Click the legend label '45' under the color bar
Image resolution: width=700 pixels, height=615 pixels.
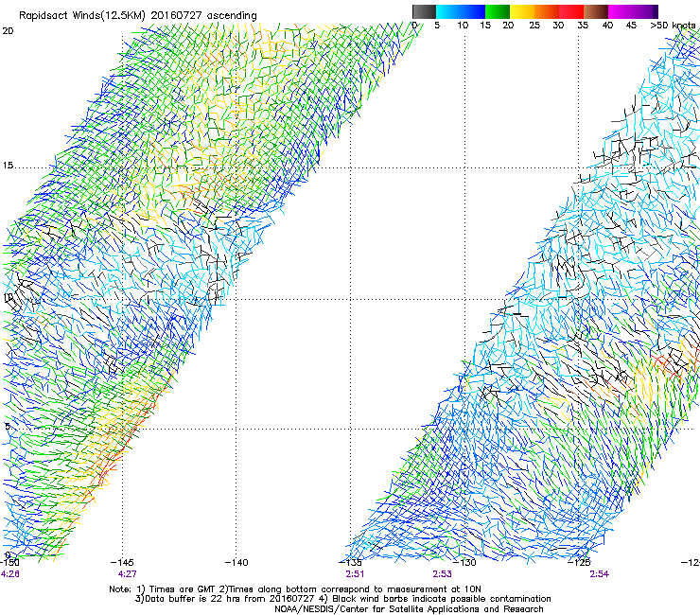click(x=631, y=25)
